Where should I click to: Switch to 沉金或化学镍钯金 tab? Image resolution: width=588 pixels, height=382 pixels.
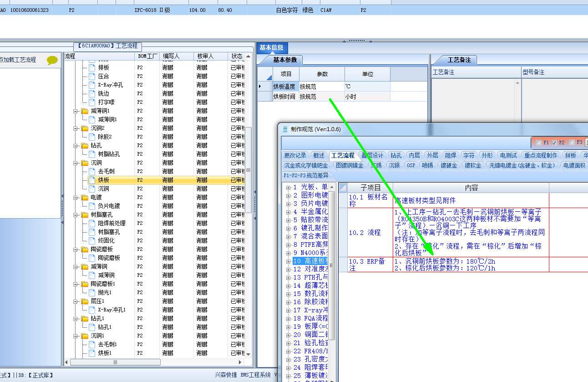[306, 165]
